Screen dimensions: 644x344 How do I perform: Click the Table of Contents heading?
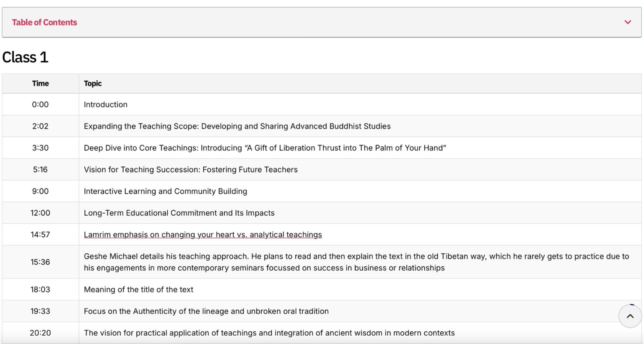44,22
